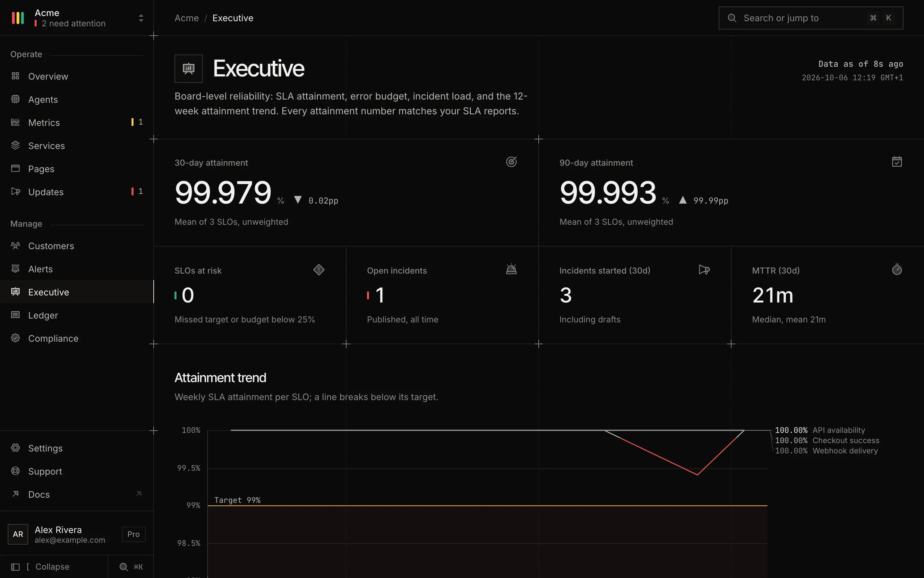Click the Agents chip icon
The image size is (924, 578).
(15, 99)
